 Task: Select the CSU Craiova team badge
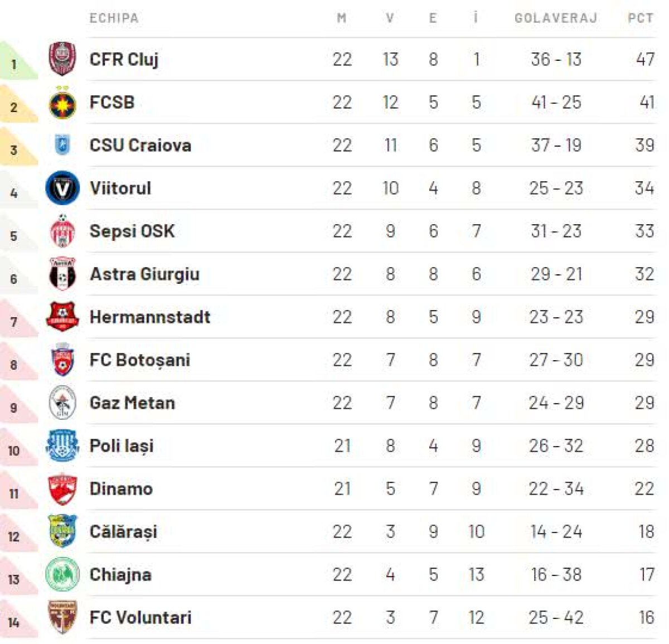[x=62, y=145]
